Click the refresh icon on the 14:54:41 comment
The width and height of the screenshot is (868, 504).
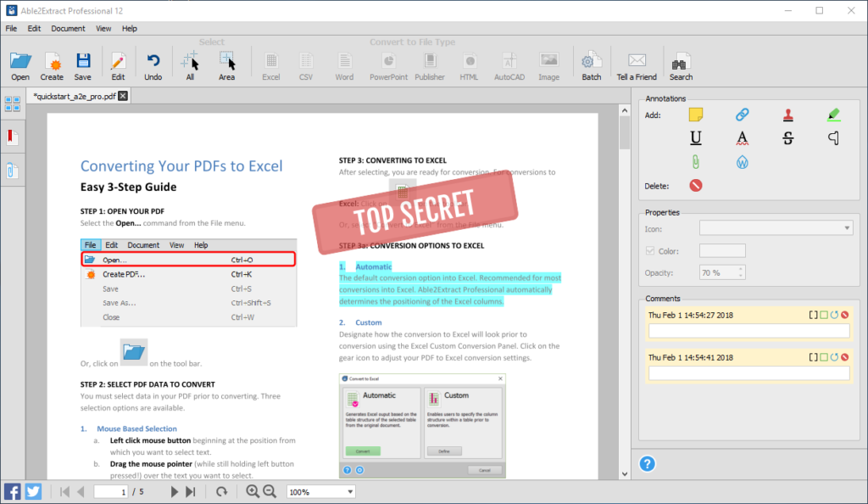834,357
